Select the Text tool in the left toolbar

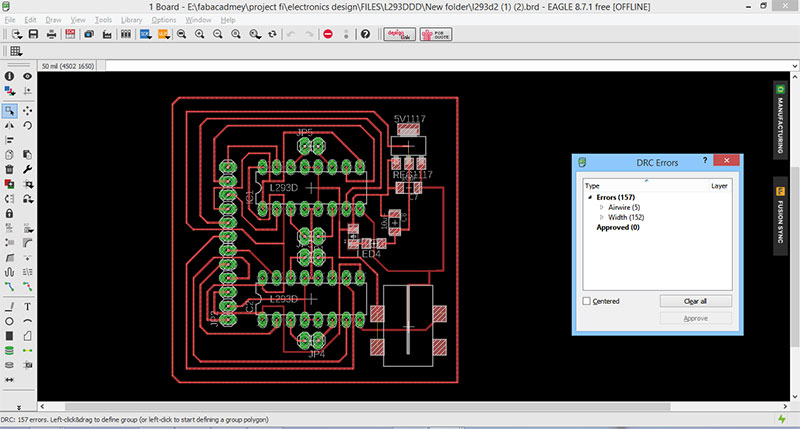pos(27,305)
